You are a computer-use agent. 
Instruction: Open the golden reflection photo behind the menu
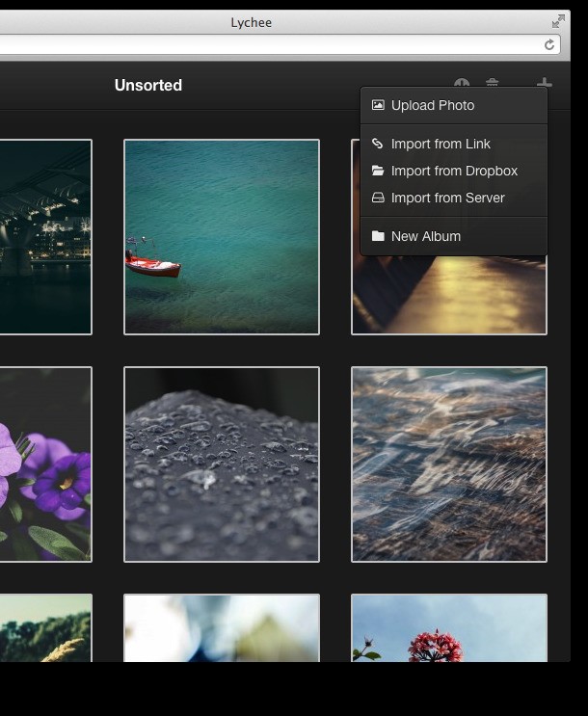pyautogui.click(x=449, y=295)
